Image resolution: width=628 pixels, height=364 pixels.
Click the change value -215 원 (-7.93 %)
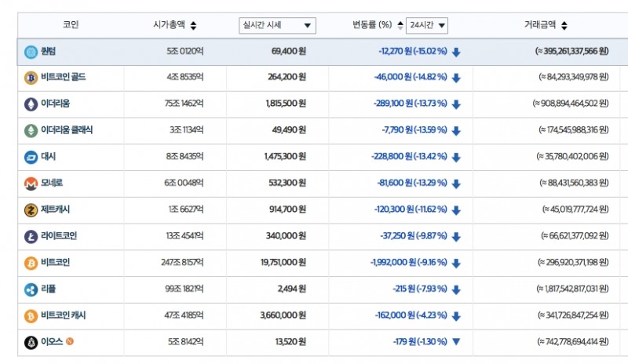click(420, 289)
